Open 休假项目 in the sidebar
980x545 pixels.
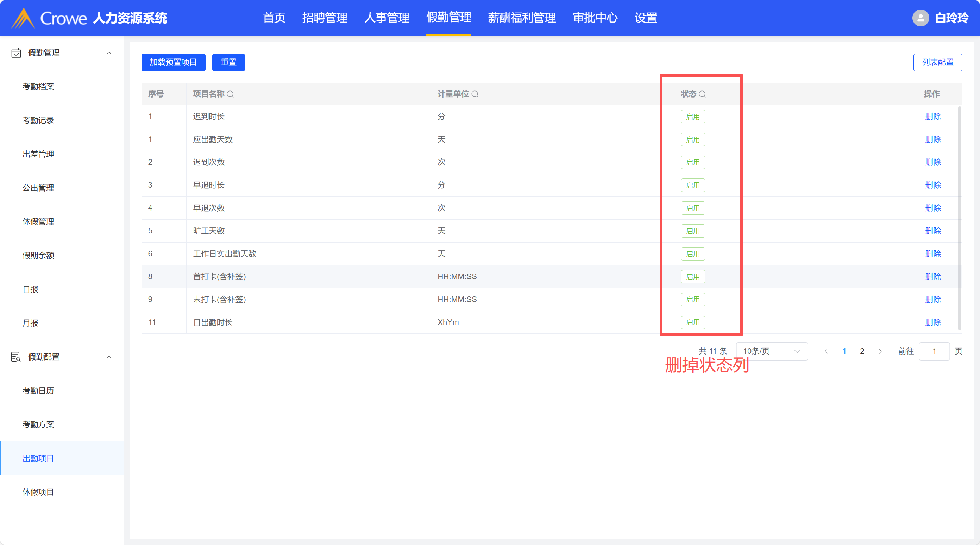pos(38,492)
